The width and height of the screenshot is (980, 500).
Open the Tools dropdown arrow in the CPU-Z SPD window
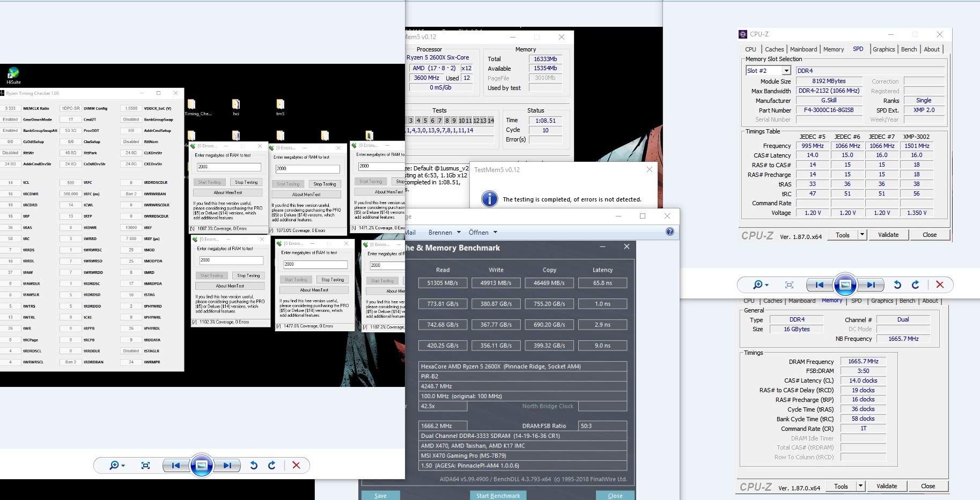point(862,235)
